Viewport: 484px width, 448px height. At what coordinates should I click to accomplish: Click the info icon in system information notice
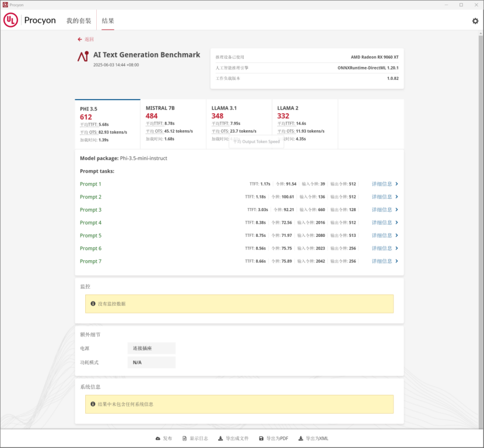click(x=93, y=404)
